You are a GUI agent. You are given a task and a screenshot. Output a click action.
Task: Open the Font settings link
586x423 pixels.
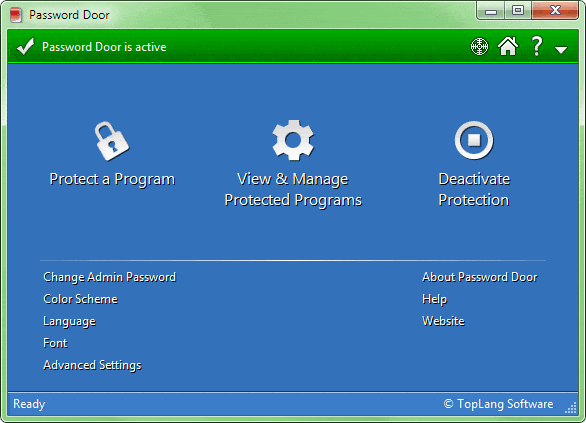55,343
